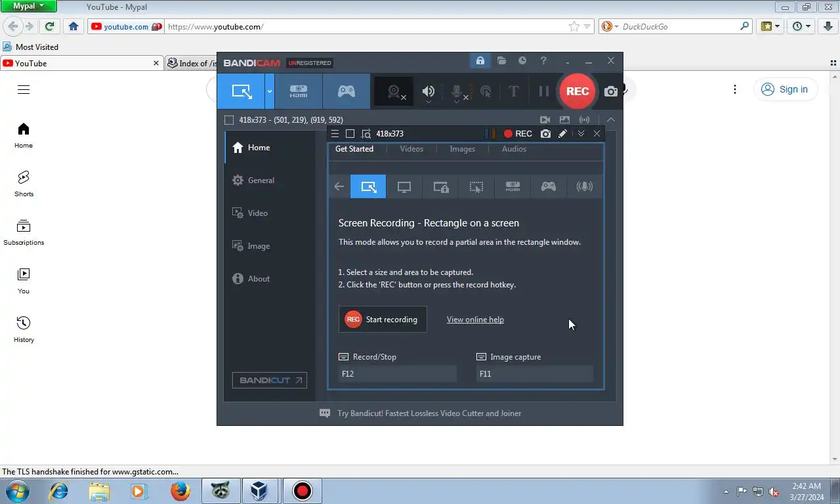Click the browser URL address field
Screen dimensions: 840x504
coord(367,27)
